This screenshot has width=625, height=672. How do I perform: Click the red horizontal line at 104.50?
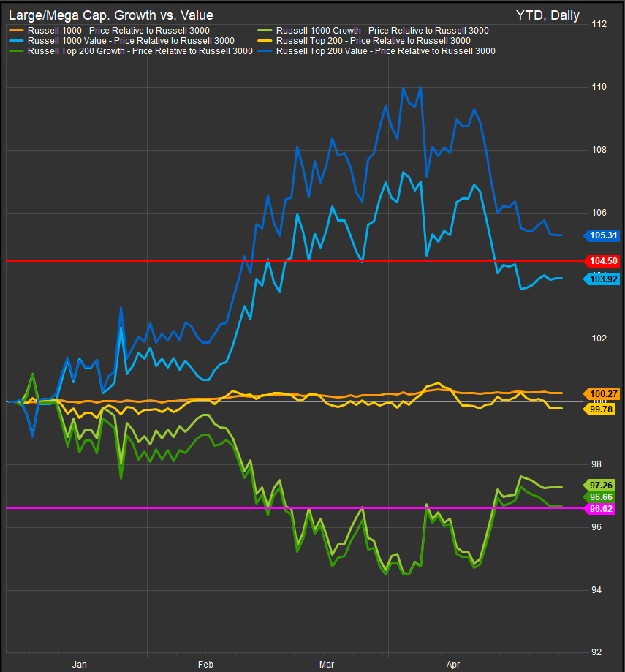[x=295, y=260]
